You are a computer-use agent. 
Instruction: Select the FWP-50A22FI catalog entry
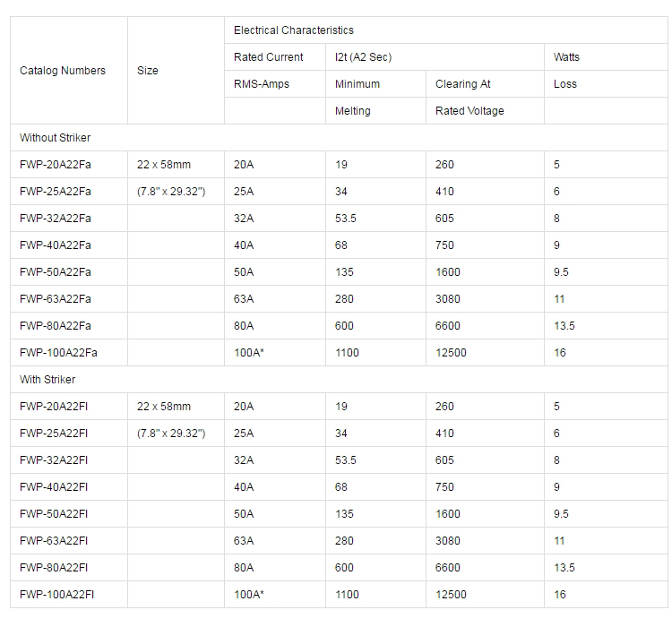pos(55,514)
